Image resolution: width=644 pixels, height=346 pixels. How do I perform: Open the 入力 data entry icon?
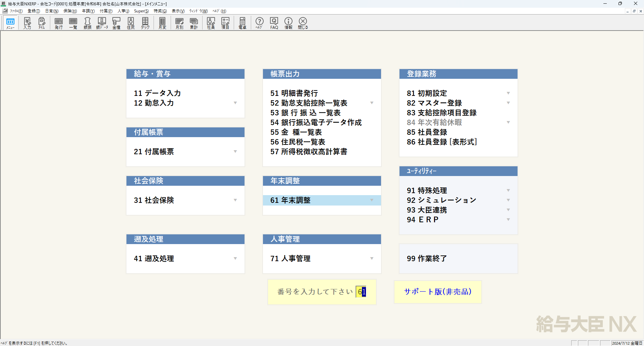coord(27,23)
